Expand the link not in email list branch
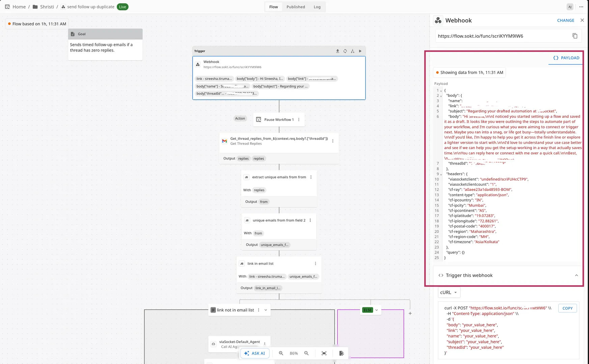Image resolution: width=589 pixels, height=364 pixels. click(x=266, y=310)
